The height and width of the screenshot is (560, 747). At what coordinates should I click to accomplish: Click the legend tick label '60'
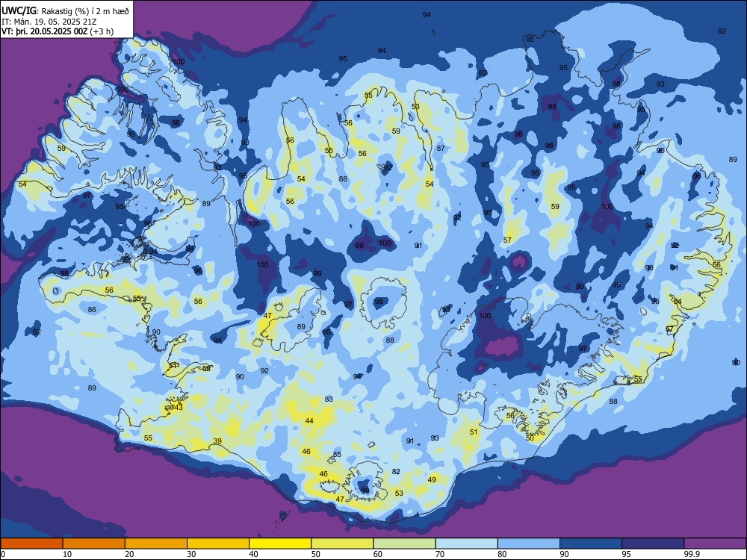pos(378,554)
